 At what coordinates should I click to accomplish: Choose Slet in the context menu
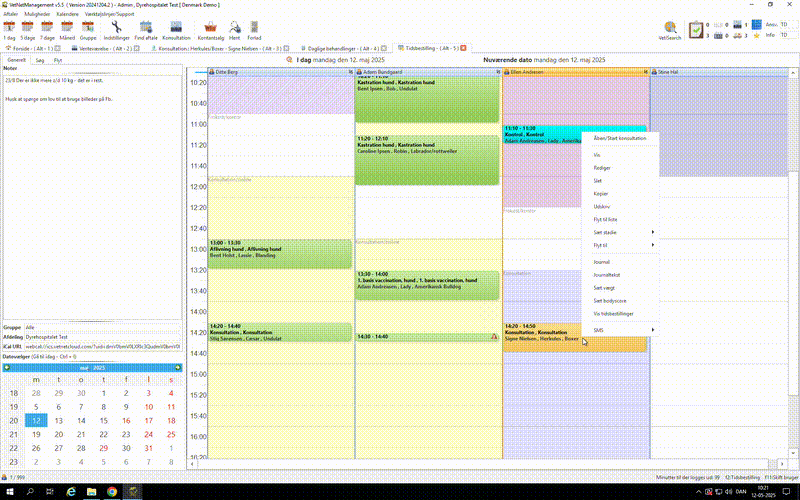tap(620, 181)
